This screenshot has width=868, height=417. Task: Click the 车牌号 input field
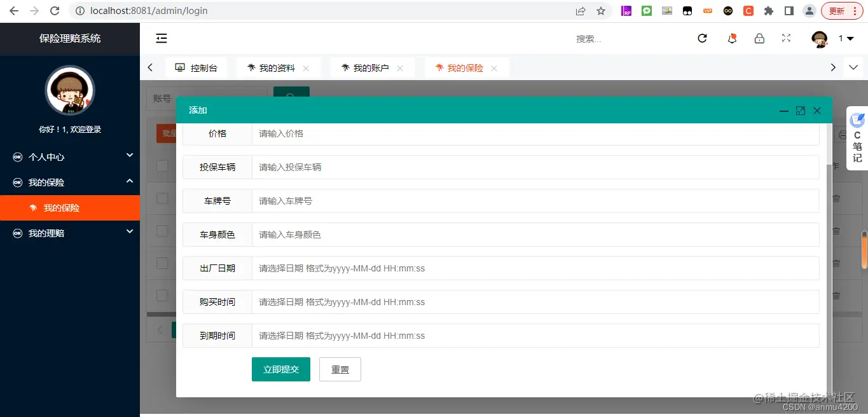(x=535, y=201)
